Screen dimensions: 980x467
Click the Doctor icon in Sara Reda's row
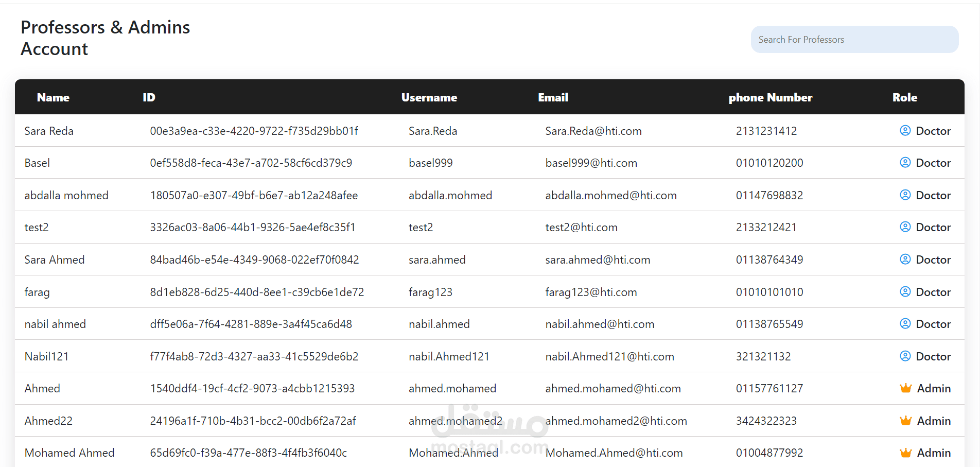(905, 131)
